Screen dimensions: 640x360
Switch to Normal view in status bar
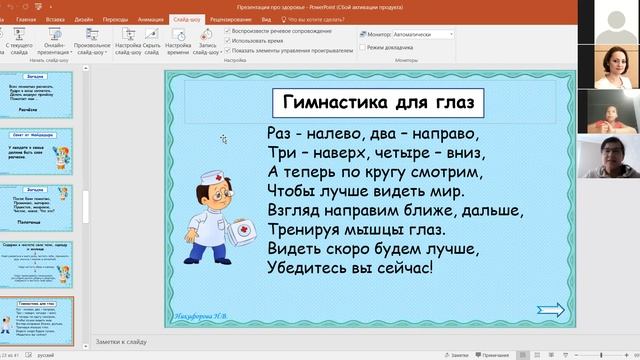[523, 355]
